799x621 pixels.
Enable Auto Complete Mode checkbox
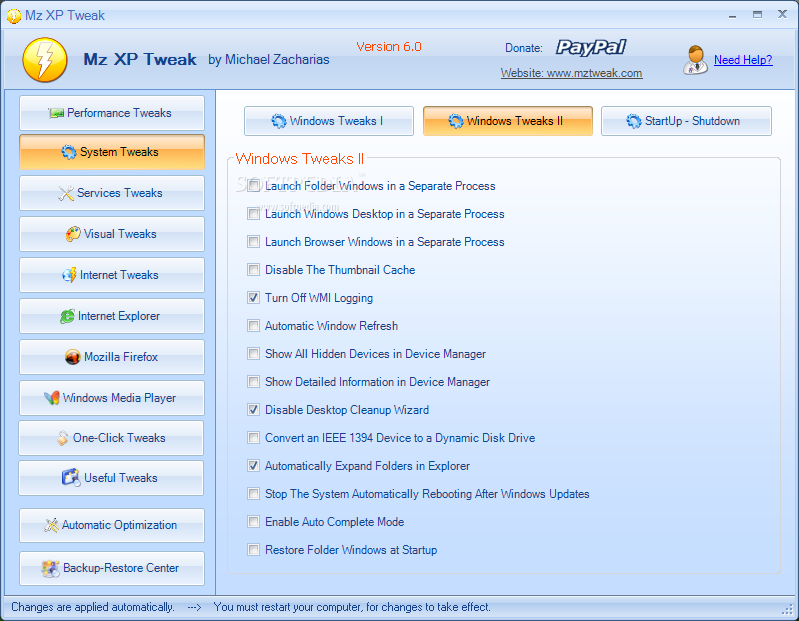tap(253, 522)
